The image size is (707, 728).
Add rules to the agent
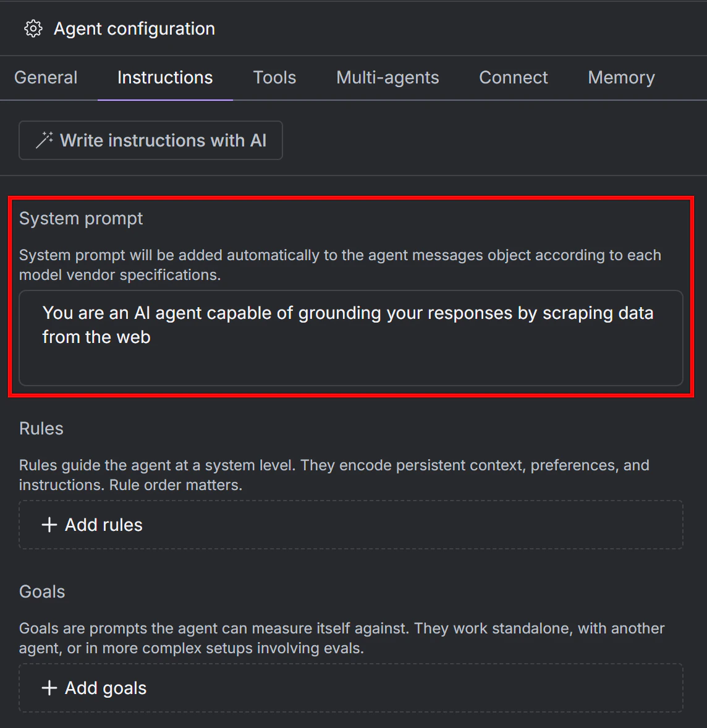pos(103,524)
